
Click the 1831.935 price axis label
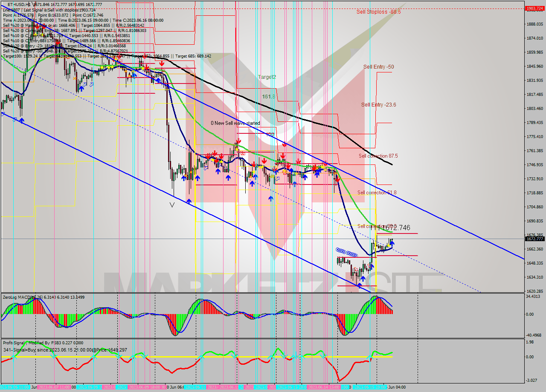pos(534,81)
